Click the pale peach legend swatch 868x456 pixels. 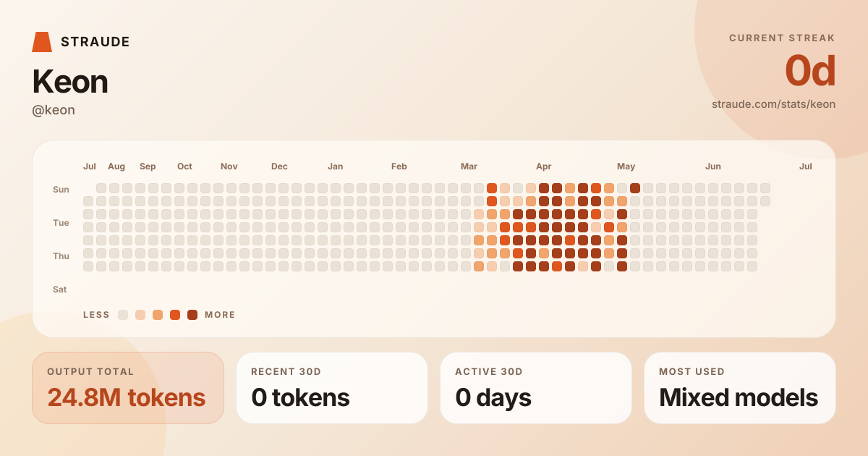click(x=140, y=315)
